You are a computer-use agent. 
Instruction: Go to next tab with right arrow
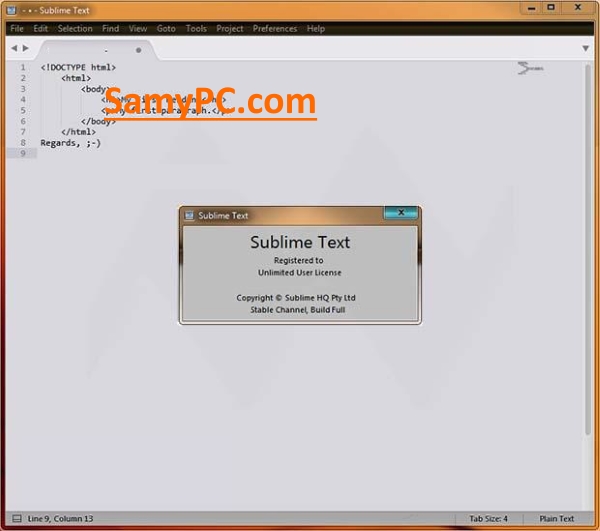26,48
